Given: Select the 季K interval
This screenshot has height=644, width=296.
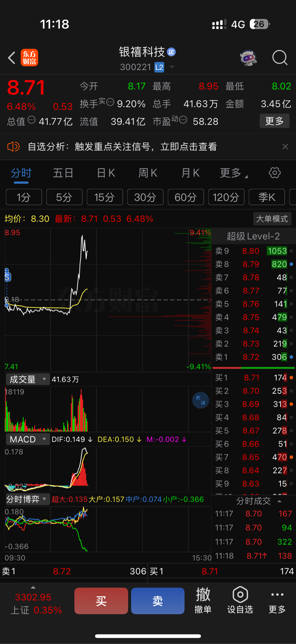Looking at the screenshot, I should coord(267,197).
